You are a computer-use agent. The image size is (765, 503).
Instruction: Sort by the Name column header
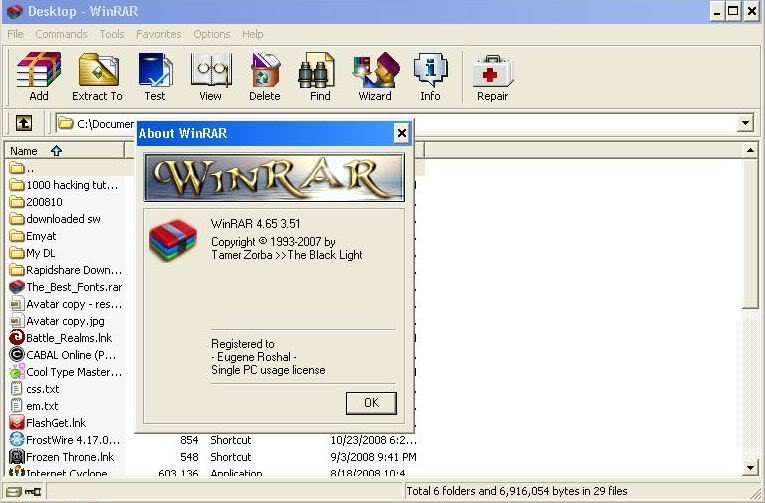(64, 151)
